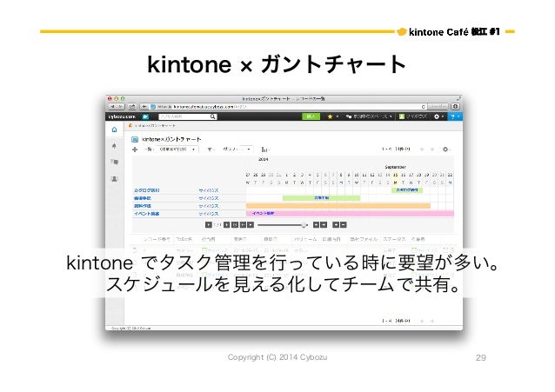
Task: Open the speech-bubble icon in left sidebar
Action: 114,162
